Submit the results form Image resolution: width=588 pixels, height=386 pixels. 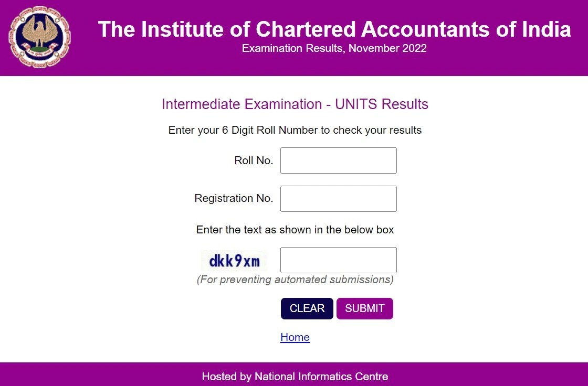pos(365,308)
